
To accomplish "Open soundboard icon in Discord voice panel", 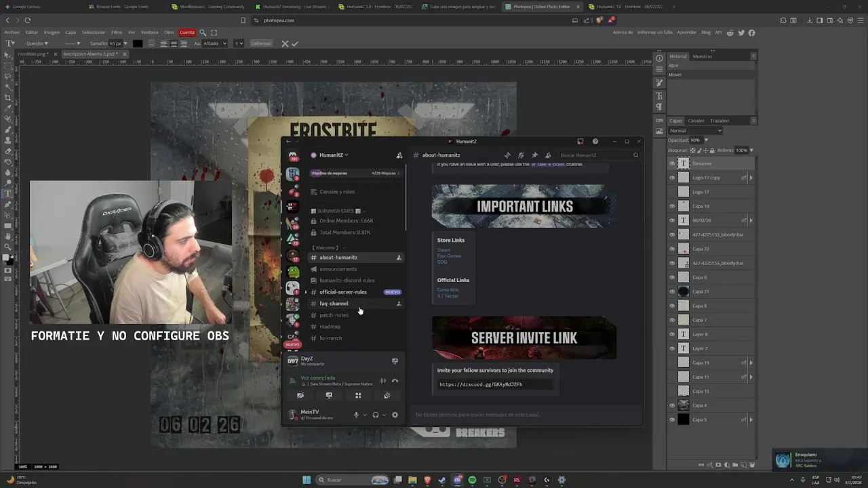I will click(x=387, y=396).
